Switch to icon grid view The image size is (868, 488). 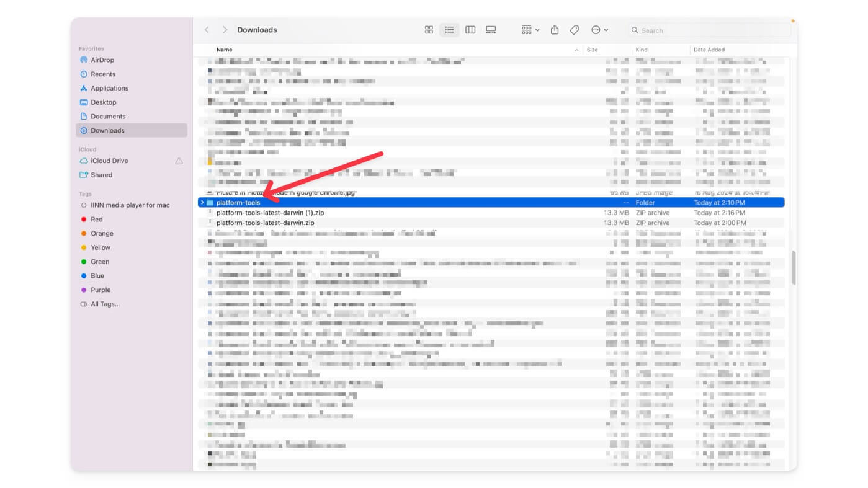(x=429, y=30)
